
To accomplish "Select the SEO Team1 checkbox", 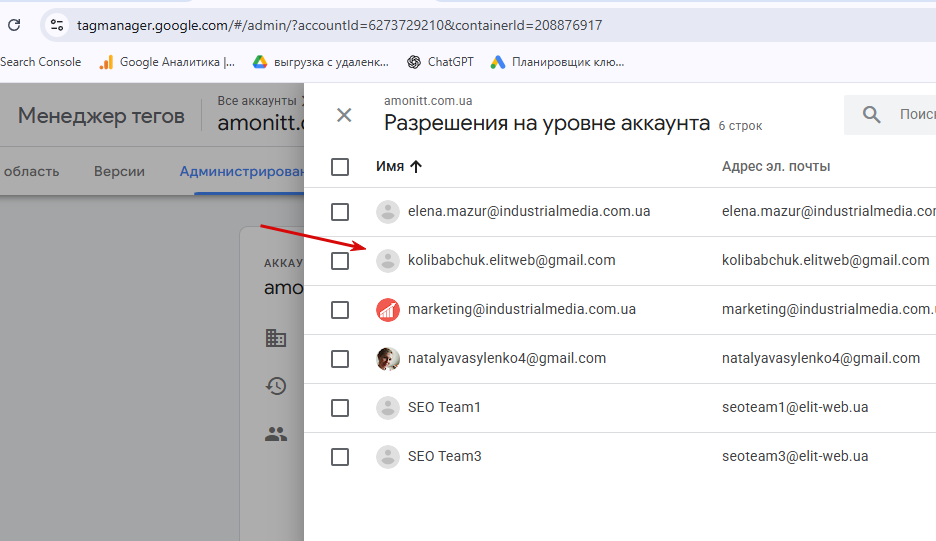I will coord(340,408).
